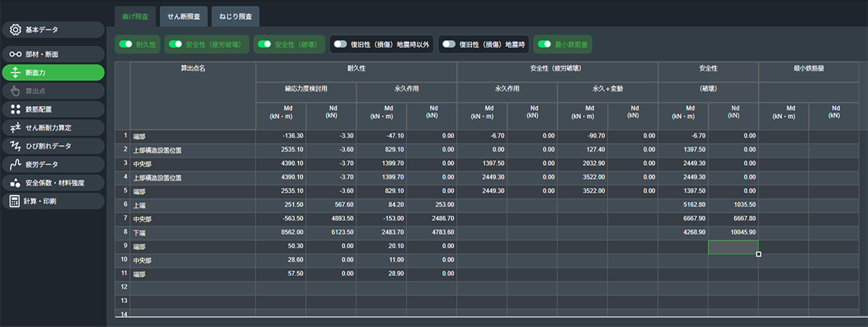Click cell value 4783.60 in row 8
This screenshot has width=868, height=327.
pyautogui.click(x=432, y=233)
